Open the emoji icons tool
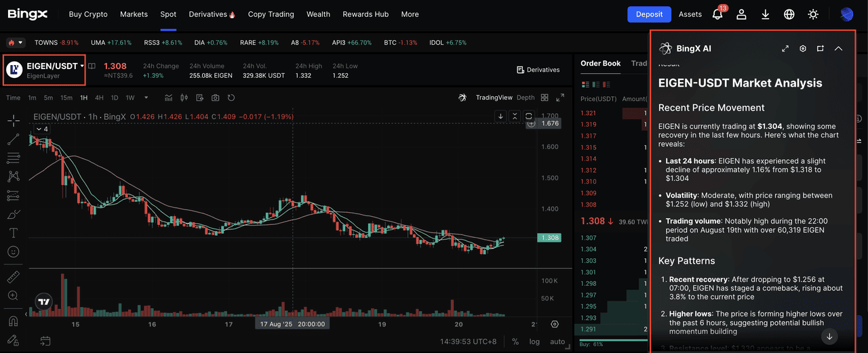Viewport: 868px width, 353px height. (13, 251)
